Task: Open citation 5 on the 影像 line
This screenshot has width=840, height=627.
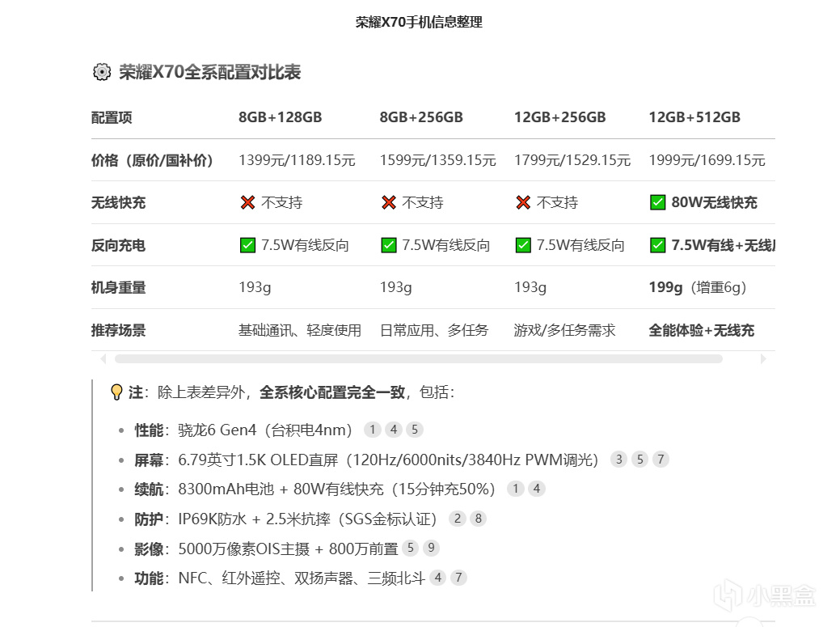Action: point(411,548)
